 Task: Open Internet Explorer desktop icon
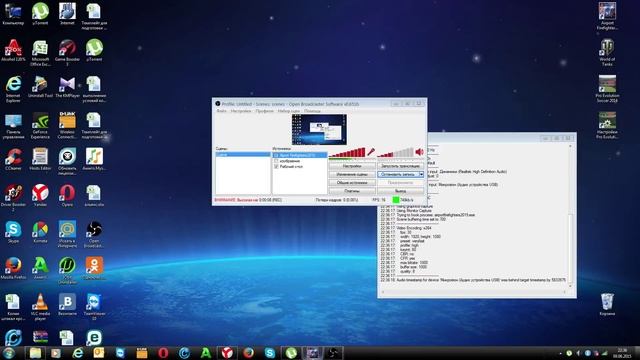pyautogui.click(x=13, y=89)
